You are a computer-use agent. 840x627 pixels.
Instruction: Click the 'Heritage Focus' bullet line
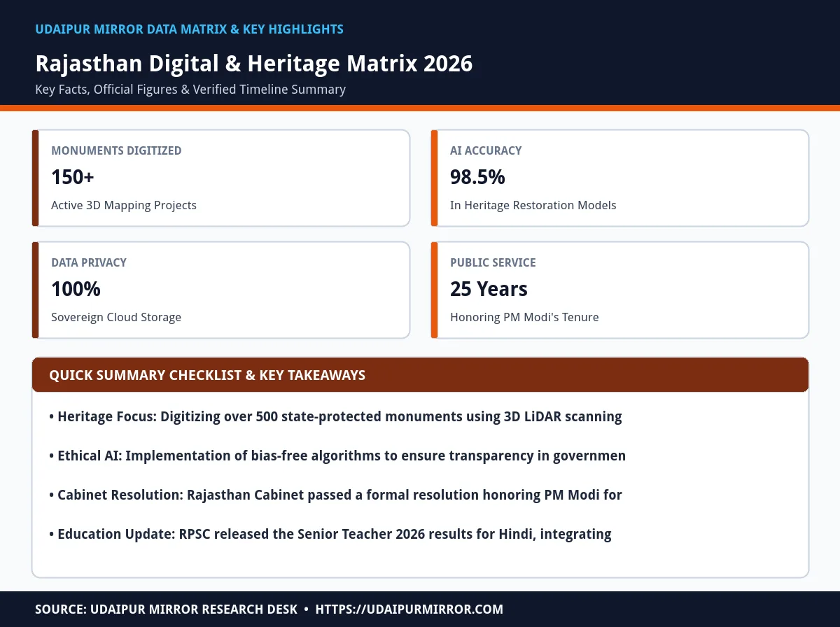coord(335,416)
